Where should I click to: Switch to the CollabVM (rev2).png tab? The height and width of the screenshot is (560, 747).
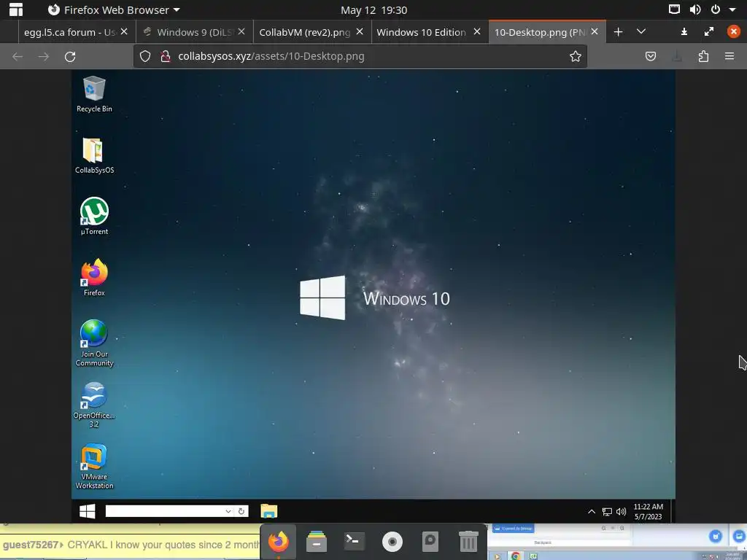pyautogui.click(x=304, y=32)
